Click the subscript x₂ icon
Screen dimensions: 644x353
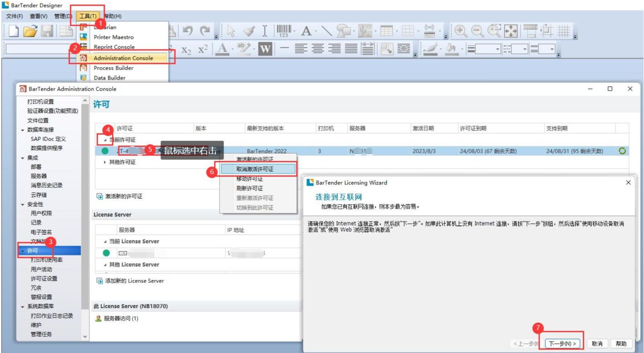click(x=187, y=49)
